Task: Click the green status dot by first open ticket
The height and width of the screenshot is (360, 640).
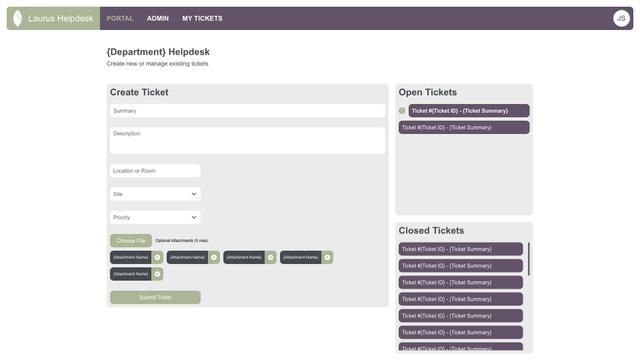Action: pyautogui.click(x=402, y=111)
